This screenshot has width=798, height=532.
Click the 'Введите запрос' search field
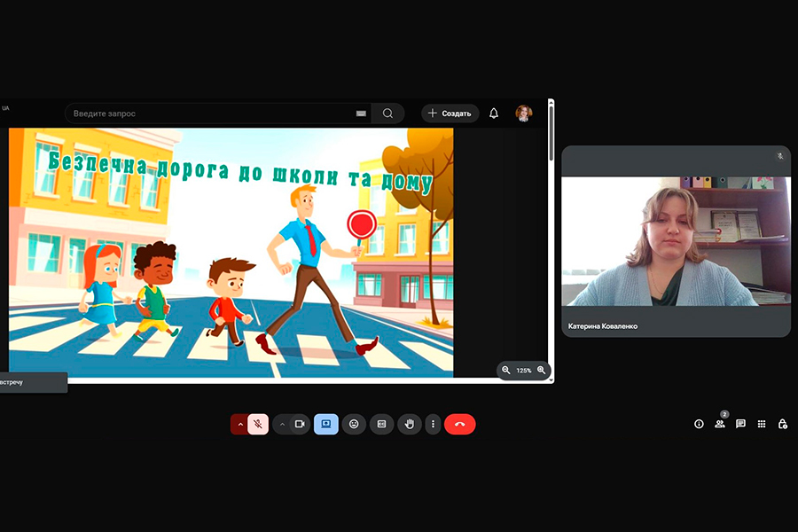point(211,113)
